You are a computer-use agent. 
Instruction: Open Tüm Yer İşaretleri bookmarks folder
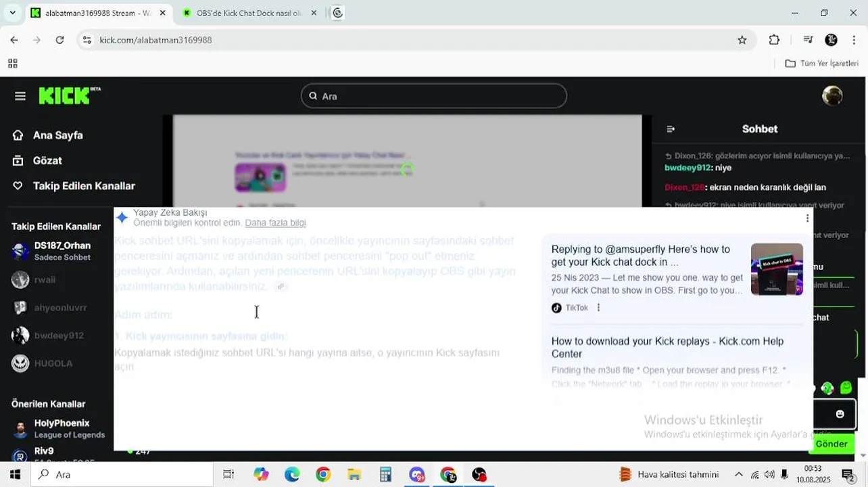click(821, 64)
